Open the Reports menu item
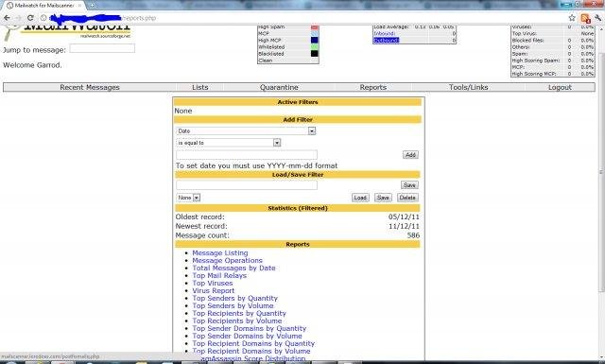 [373, 87]
